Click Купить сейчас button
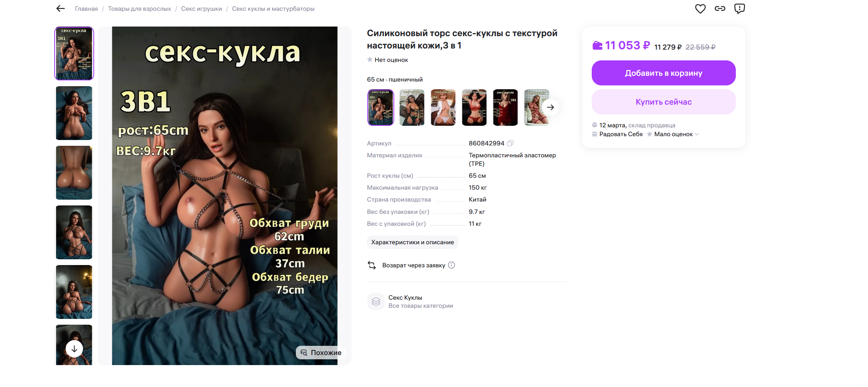Screen dimensions: 868x387 click(664, 102)
